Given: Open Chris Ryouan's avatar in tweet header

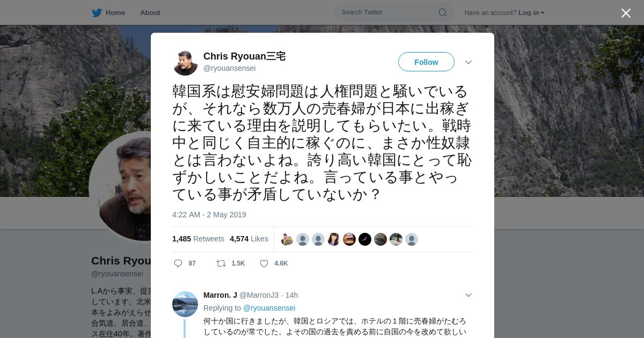Looking at the screenshot, I should [186, 63].
